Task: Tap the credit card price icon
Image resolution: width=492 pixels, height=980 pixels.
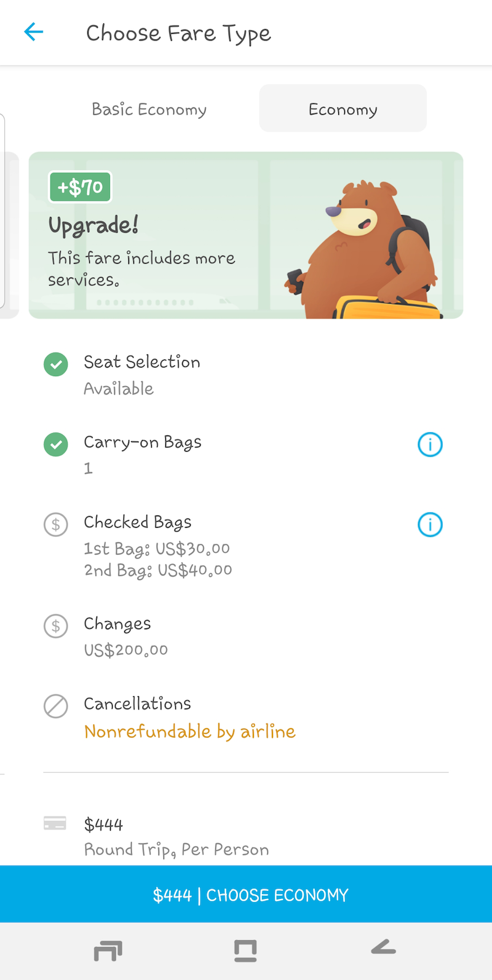Action: point(55,823)
